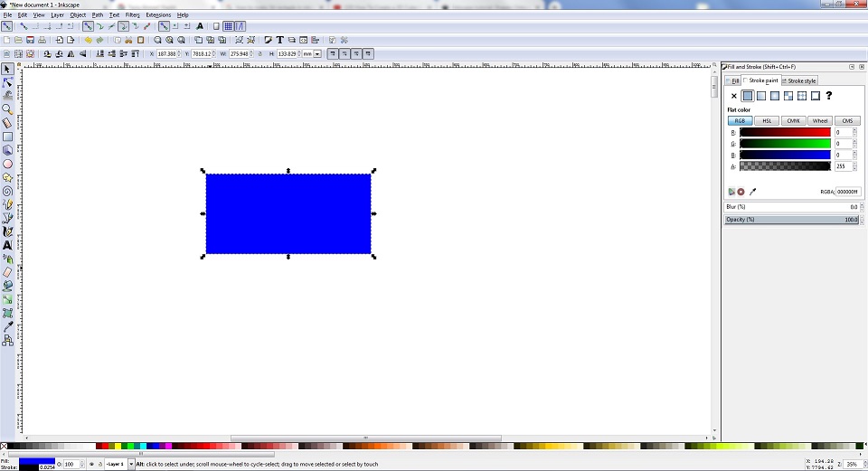868x471 pixels.
Task: Click the Redo arrow icon
Action: [99, 40]
